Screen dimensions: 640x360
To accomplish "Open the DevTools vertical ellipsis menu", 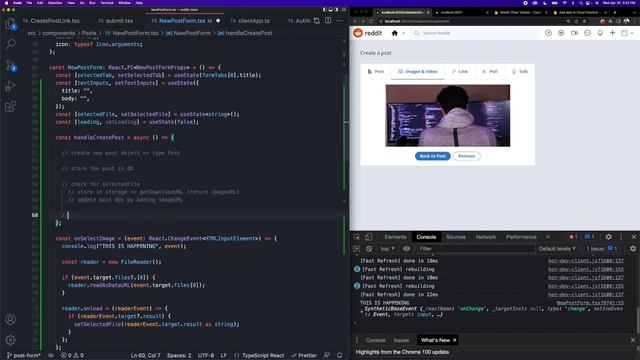I will (x=621, y=237).
